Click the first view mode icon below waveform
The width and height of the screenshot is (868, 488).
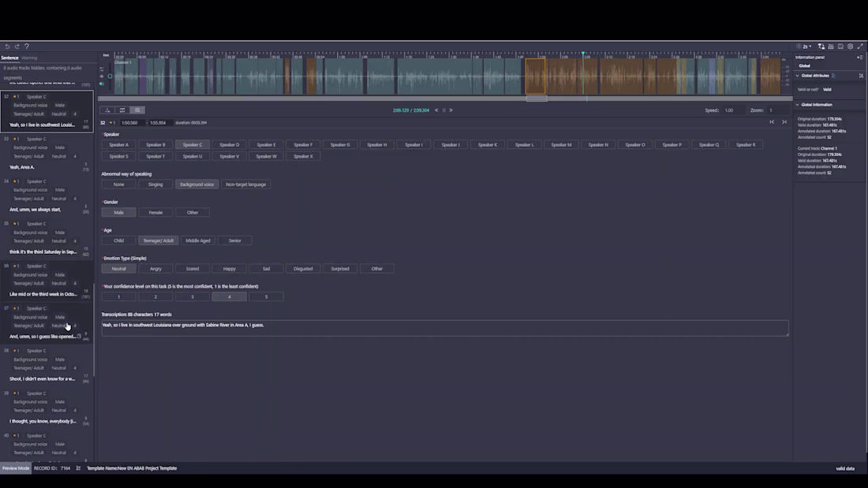[107, 110]
